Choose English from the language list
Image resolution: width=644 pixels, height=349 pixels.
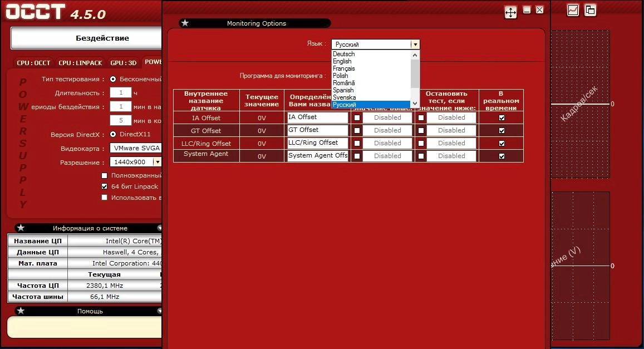point(342,61)
